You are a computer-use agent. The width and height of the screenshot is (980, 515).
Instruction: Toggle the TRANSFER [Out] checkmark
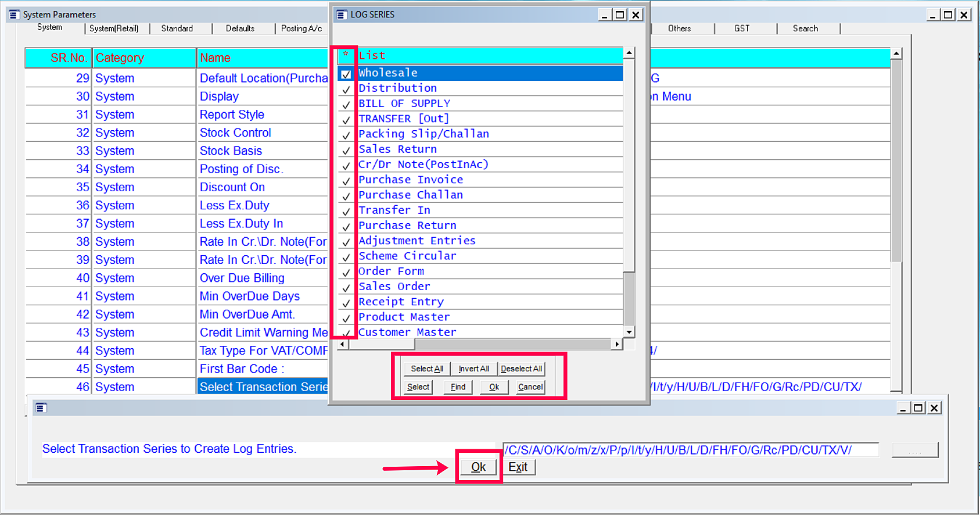tap(346, 120)
